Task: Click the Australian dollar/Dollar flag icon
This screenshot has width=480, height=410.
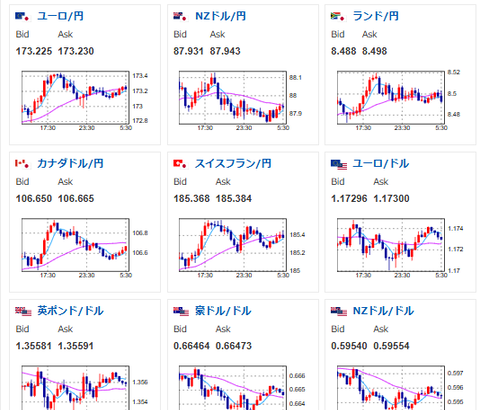Action: click(181, 312)
